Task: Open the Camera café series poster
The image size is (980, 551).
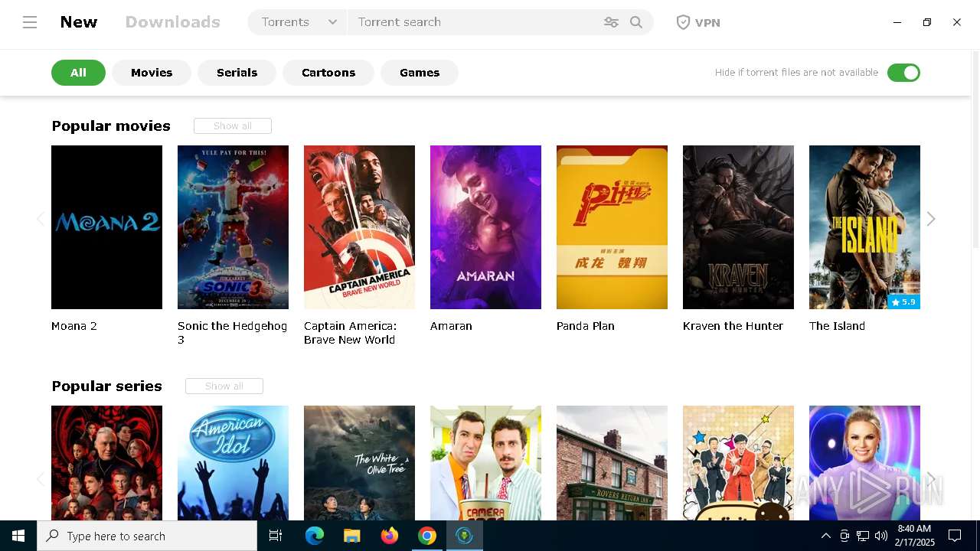Action: (x=485, y=463)
